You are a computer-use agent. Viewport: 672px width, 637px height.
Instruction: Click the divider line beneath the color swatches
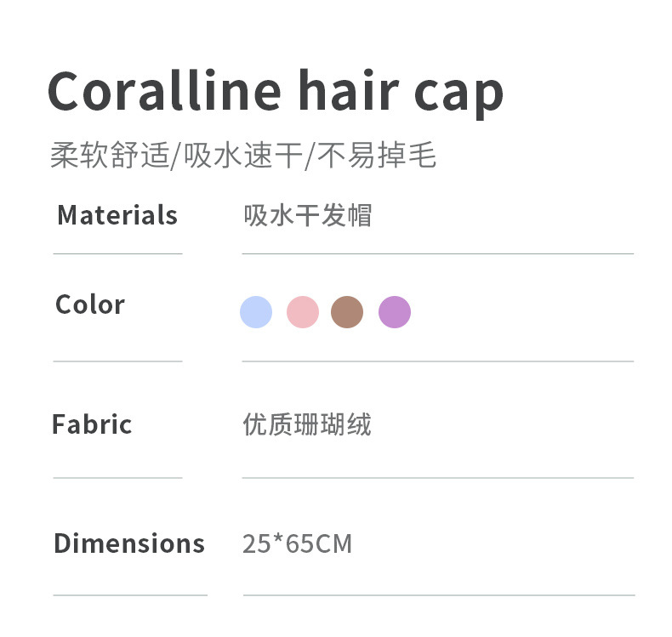(437, 361)
